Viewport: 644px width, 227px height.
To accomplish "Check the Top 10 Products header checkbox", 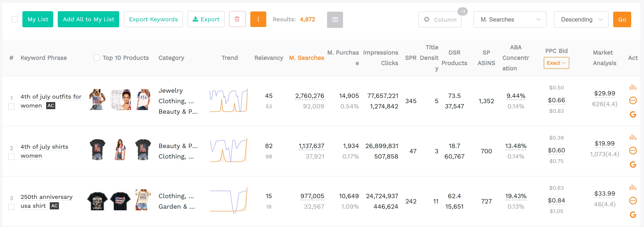I will point(97,58).
